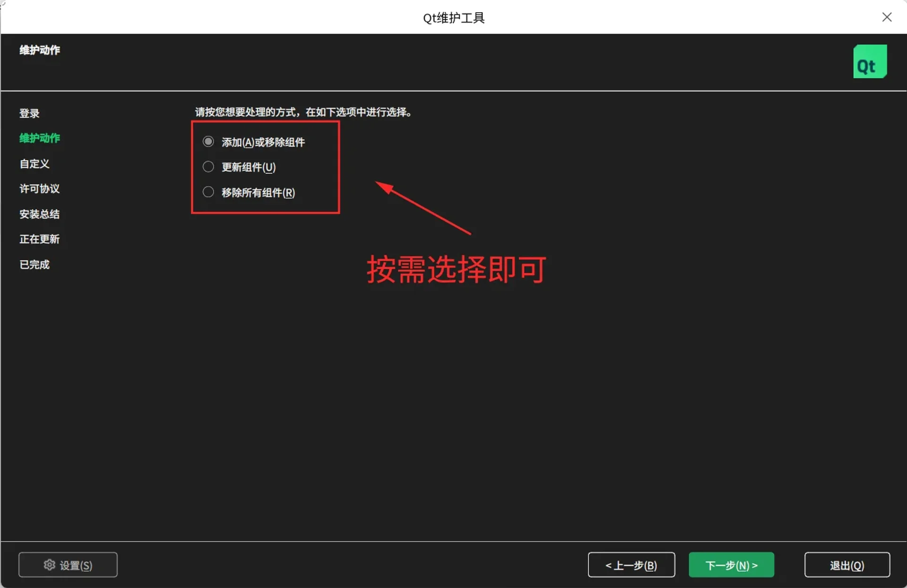Viewport: 907px width, 588px height.
Task: Click the instruction text about selecting options
Action: (x=303, y=112)
